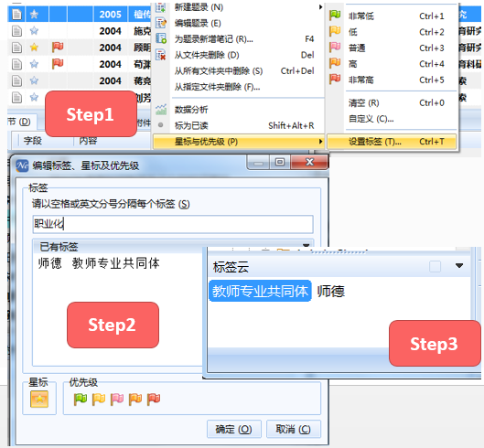Toggle star on 2004 蒋 row
The height and width of the screenshot is (448, 484).
point(34,80)
